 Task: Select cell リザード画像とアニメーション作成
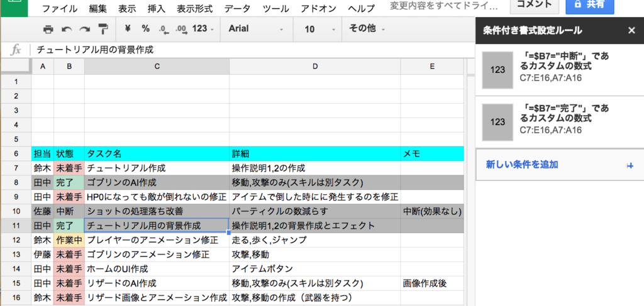point(157,297)
